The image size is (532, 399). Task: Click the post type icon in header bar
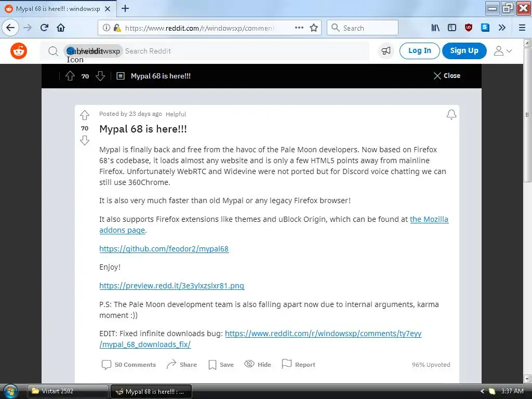point(121,76)
